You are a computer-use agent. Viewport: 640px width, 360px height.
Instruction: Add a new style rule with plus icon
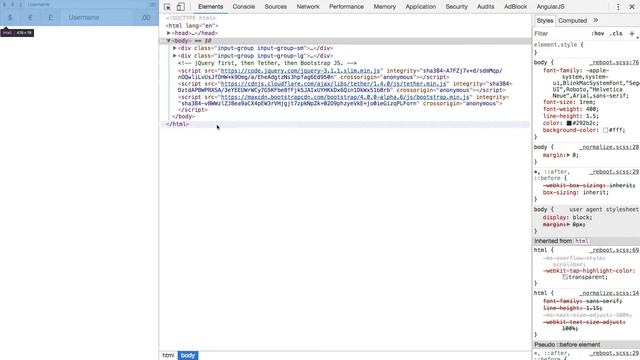pyautogui.click(x=632, y=33)
